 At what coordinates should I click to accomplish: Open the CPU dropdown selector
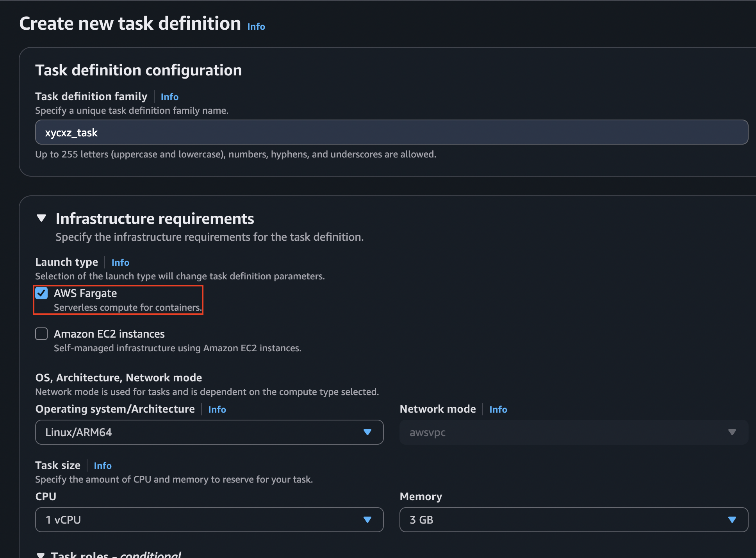tap(209, 520)
